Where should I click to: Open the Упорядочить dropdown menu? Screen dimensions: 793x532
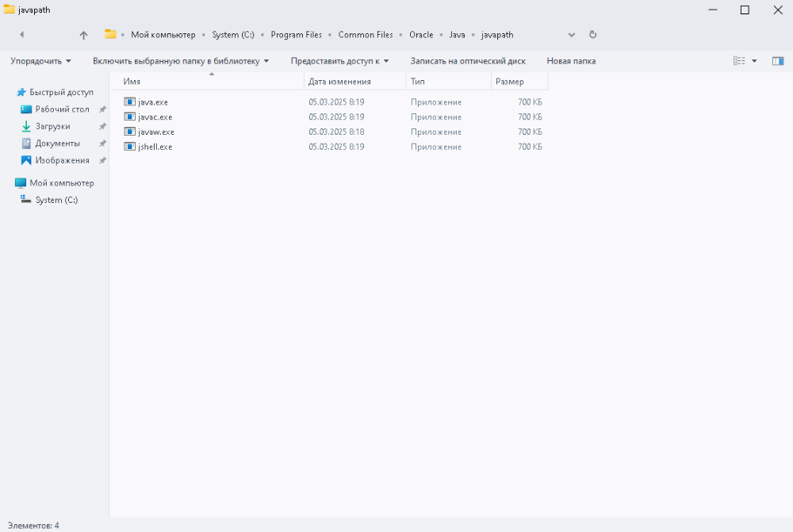[40, 61]
